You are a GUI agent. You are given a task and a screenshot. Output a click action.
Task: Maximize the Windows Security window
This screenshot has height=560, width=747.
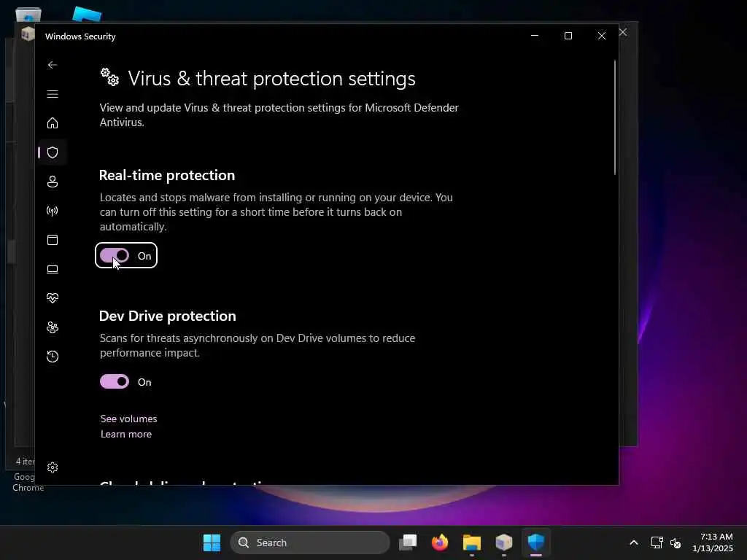(568, 36)
